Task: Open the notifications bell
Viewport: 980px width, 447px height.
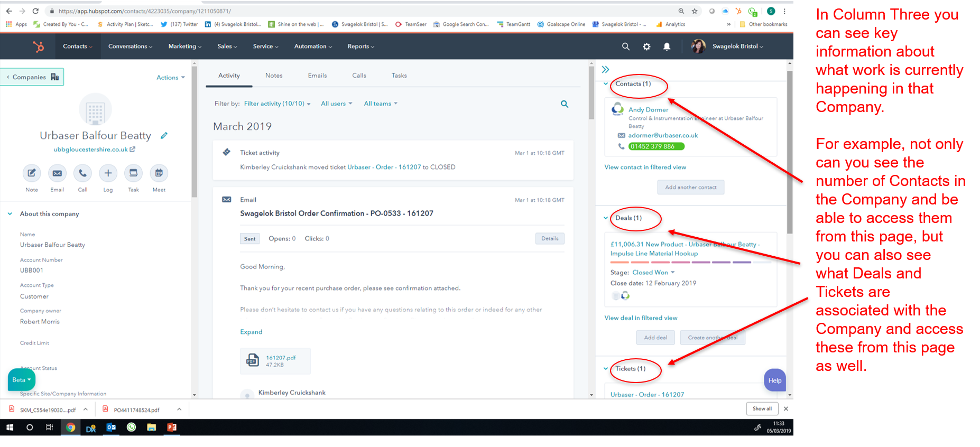Action: point(667,46)
